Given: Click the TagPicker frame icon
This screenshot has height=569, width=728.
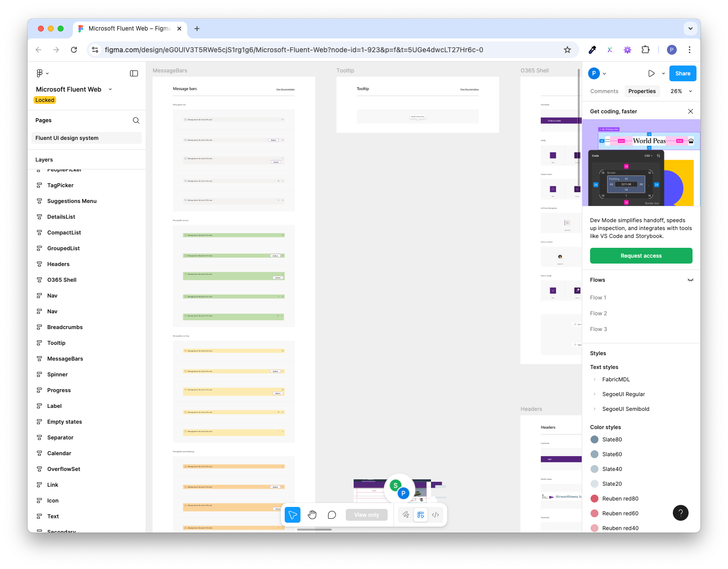Looking at the screenshot, I should (x=39, y=185).
